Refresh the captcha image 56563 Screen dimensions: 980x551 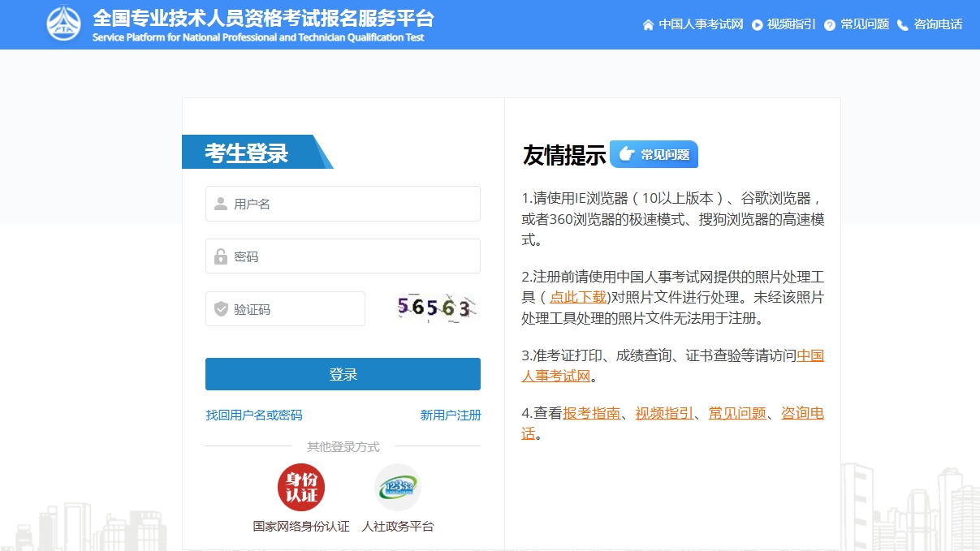click(x=437, y=308)
